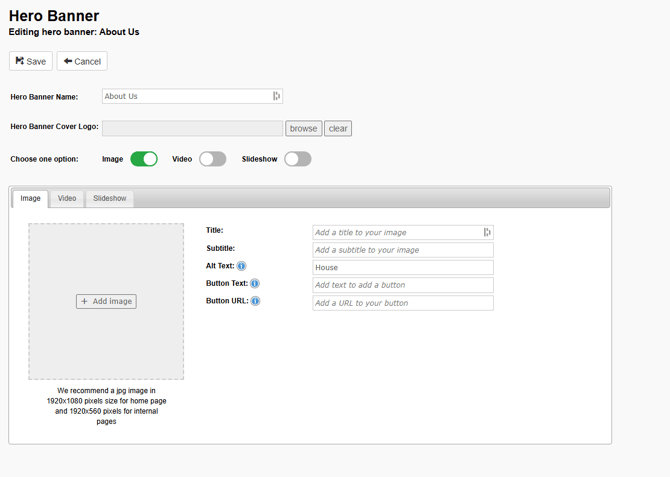Focus the Button Text input field
Viewport: 670px width, 477px height.
click(x=402, y=285)
